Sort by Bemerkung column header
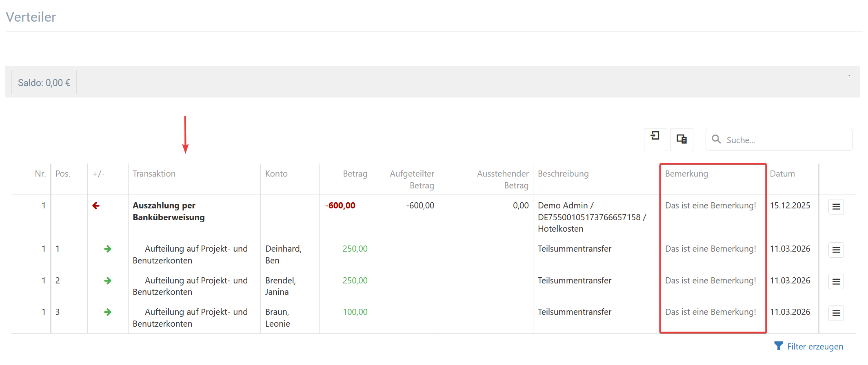The image size is (868, 365). click(686, 174)
